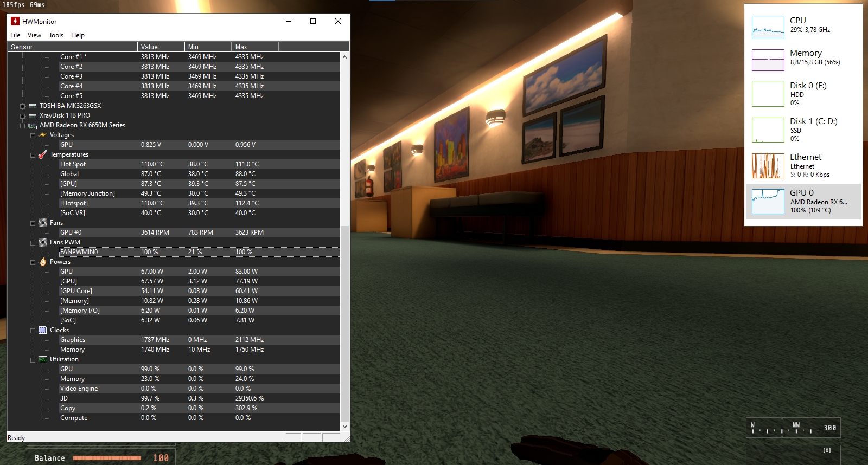Collapse the Clocks section
868x465 pixels.
point(33,331)
